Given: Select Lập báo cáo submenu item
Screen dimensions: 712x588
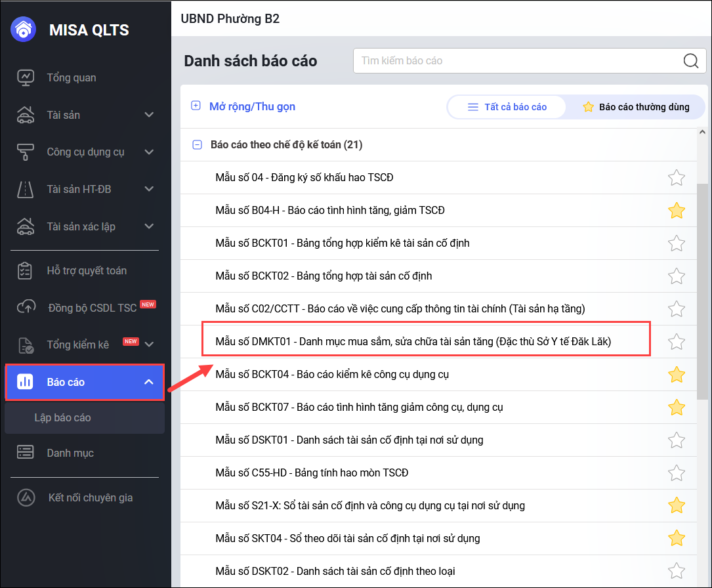Looking at the screenshot, I should pos(85,418).
